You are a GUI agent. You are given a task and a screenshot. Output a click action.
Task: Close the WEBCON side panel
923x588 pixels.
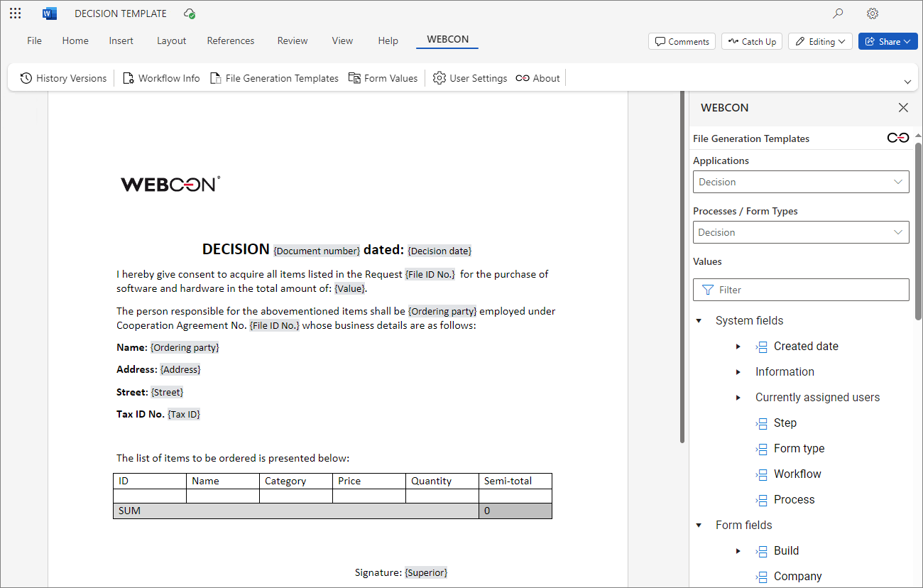point(903,108)
